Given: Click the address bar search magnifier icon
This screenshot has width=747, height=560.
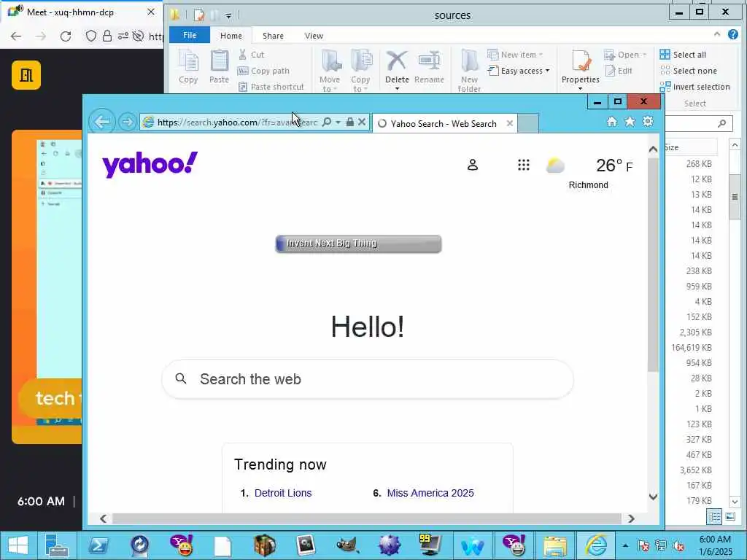Looking at the screenshot, I should (x=326, y=122).
